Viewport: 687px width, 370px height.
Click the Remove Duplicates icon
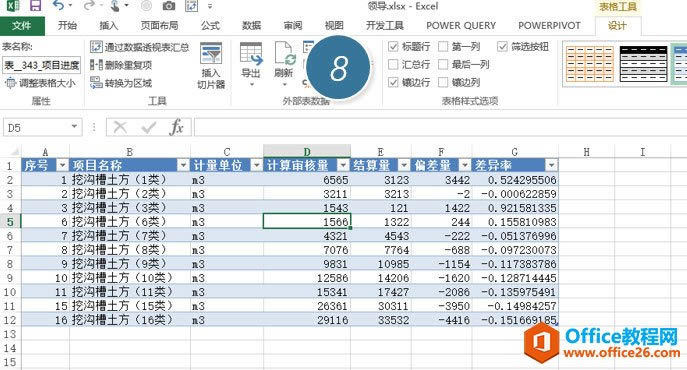coord(96,65)
